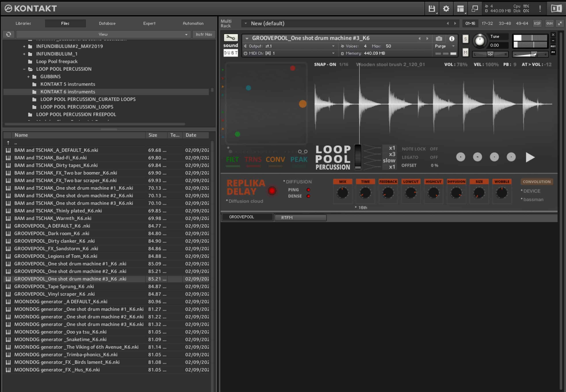The height and width of the screenshot is (392, 566).
Task: Switch to the Database tab
Action: [x=107, y=23]
